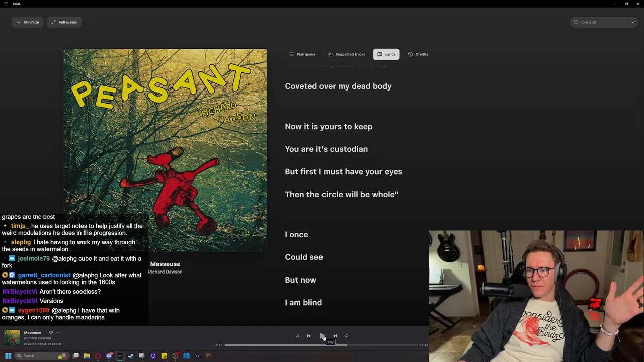The image size is (644, 362).
Task: Click the Peasant album cover art
Action: (165, 150)
